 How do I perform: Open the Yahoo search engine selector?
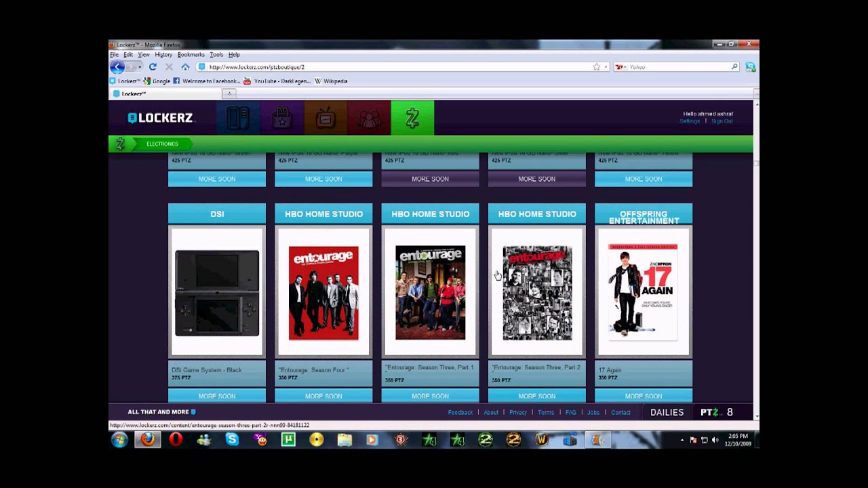pyautogui.click(x=621, y=67)
